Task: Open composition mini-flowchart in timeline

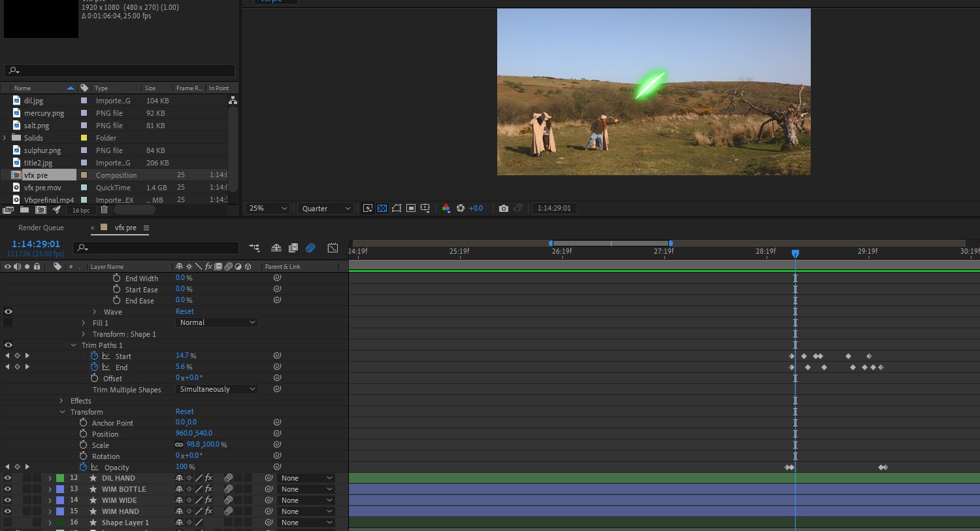Action: pyautogui.click(x=254, y=248)
